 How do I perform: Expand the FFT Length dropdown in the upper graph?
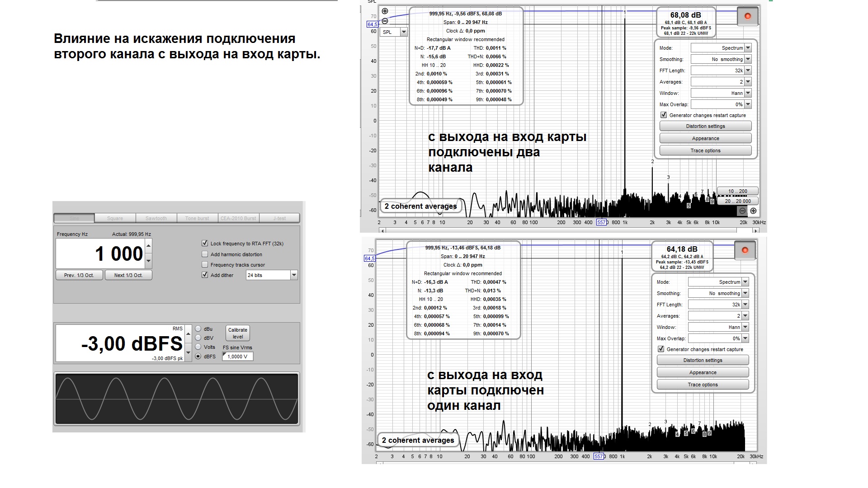tap(748, 70)
